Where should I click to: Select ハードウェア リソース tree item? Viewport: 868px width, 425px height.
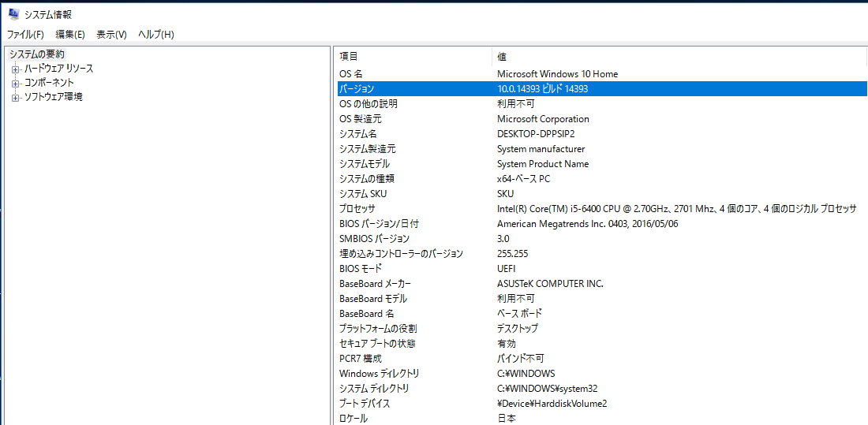click(58, 69)
